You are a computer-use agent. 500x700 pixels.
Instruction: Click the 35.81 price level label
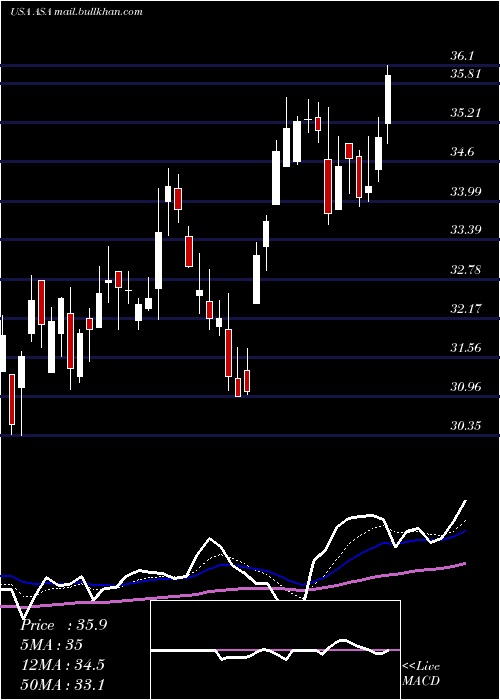[x=465, y=74]
